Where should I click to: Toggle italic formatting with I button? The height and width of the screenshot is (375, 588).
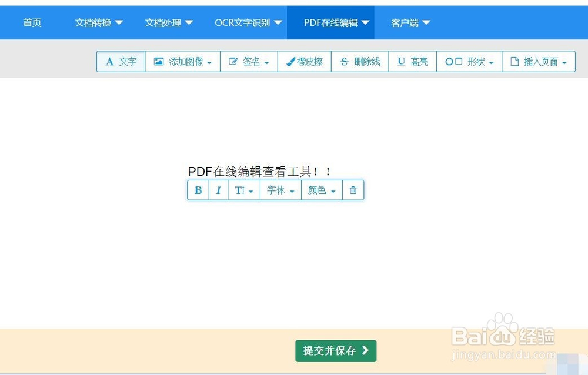[x=219, y=190]
